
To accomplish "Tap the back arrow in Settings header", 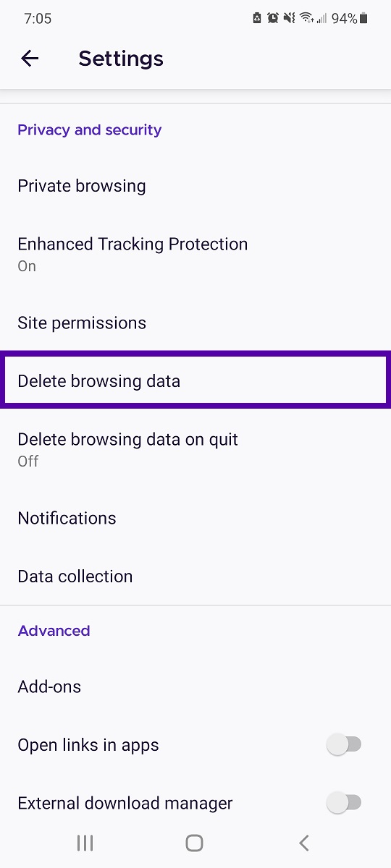I will (30, 59).
